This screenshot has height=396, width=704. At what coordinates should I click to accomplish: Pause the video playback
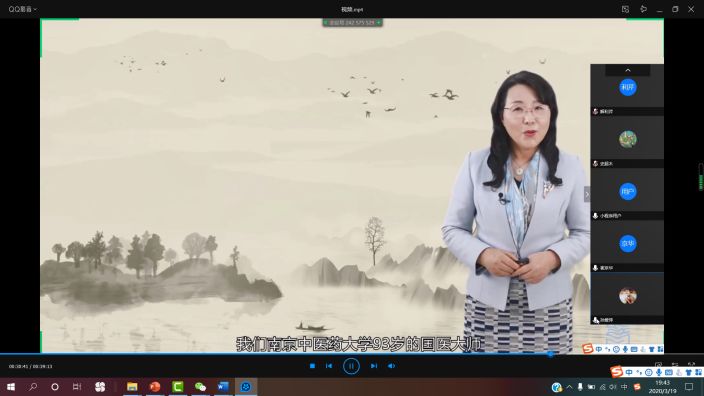351,366
